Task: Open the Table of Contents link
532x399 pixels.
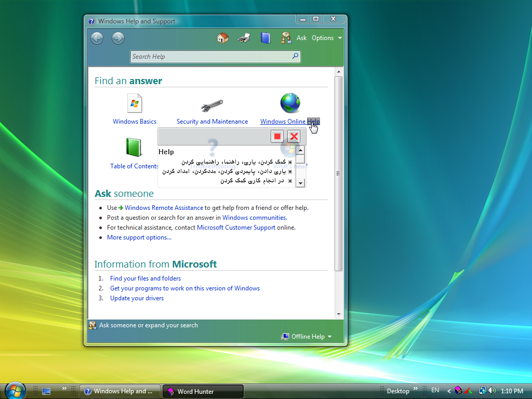Action: point(134,166)
